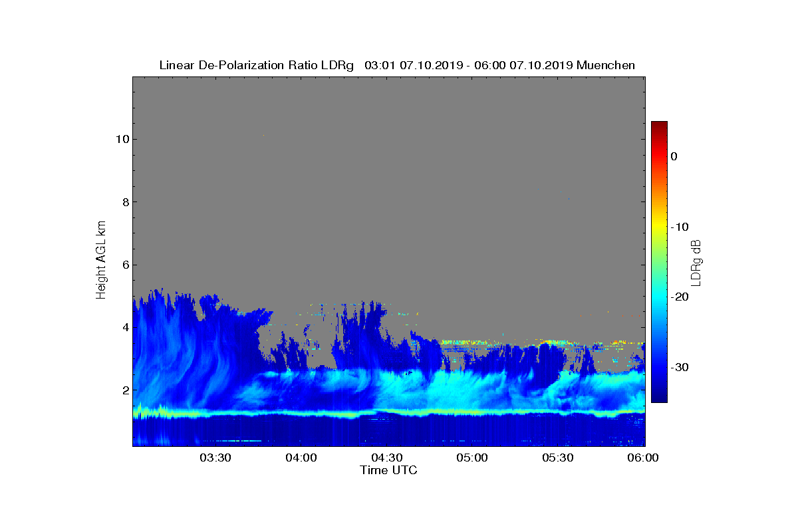Click the end time '06:00 07.10.2019' in title
This screenshot has height=532, width=798.
click(524, 65)
